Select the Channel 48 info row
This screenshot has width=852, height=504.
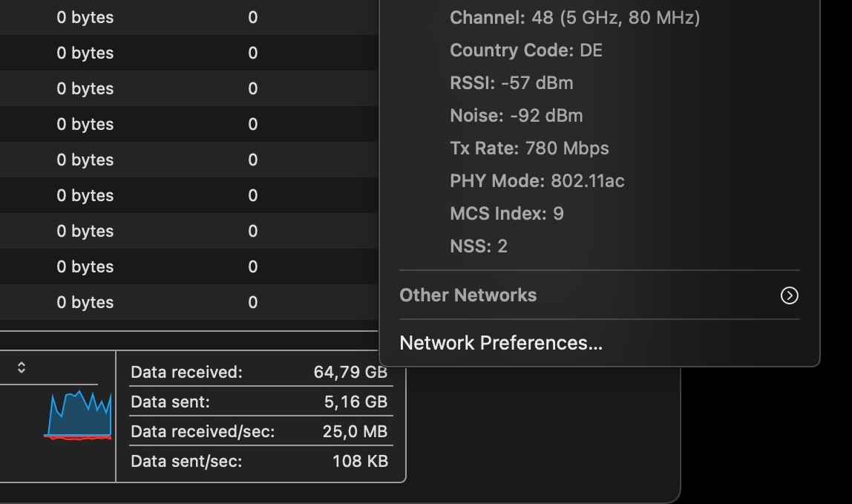coord(574,17)
